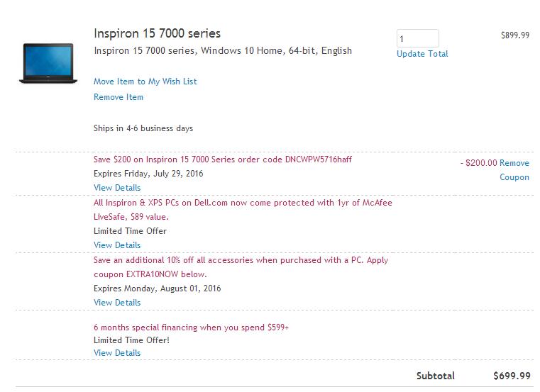Click the $699.99 subtotal amount
This screenshot has height=392, width=540.
pos(512,376)
